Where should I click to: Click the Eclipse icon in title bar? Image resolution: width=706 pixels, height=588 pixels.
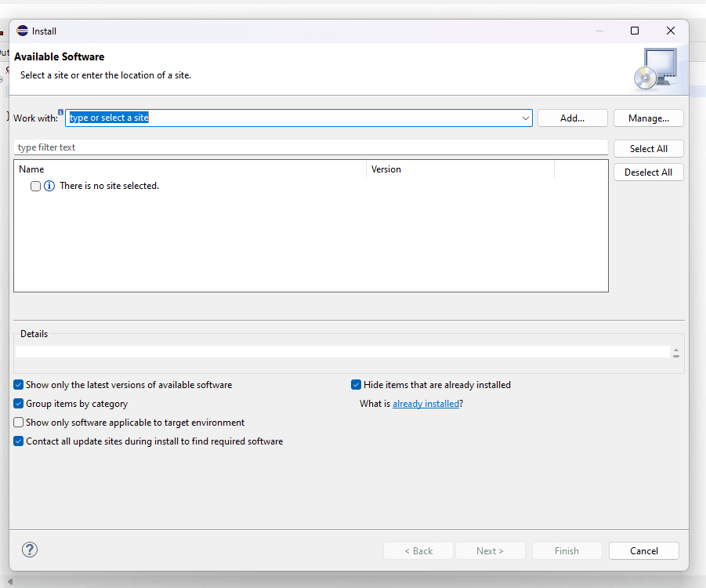(22, 31)
